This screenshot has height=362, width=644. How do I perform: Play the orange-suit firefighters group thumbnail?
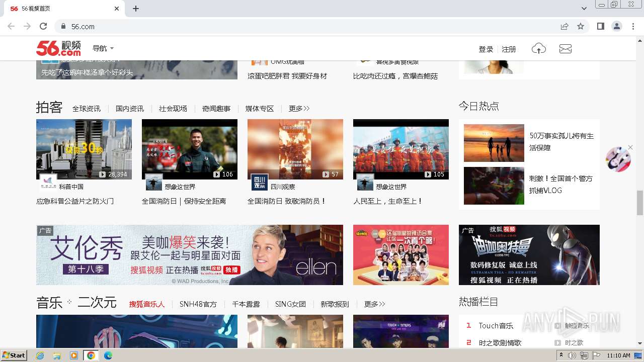(401, 149)
